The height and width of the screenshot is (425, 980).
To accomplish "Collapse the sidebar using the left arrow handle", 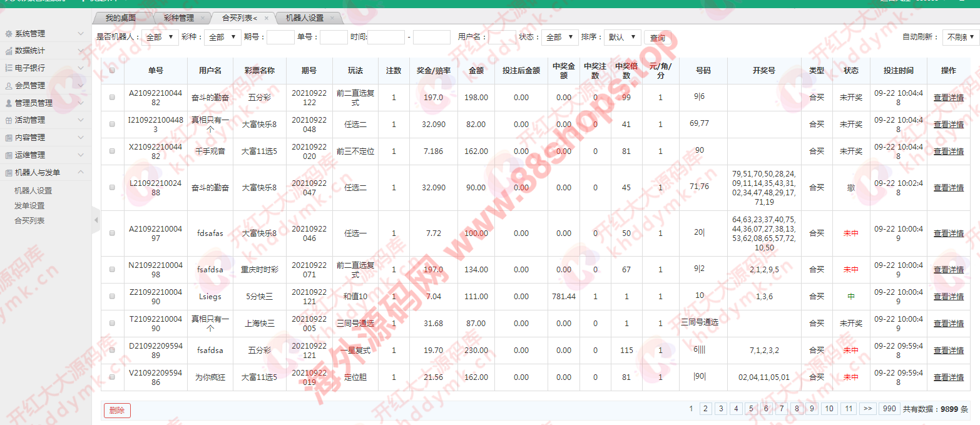I will click(x=96, y=220).
